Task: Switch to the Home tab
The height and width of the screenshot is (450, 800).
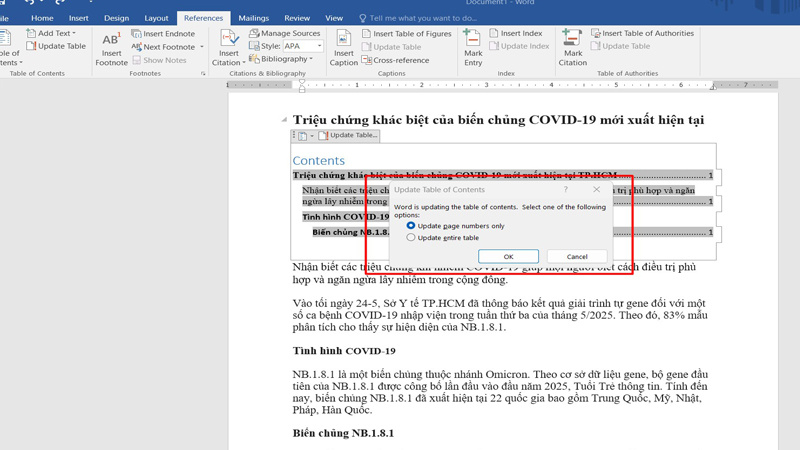Action: click(42, 18)
